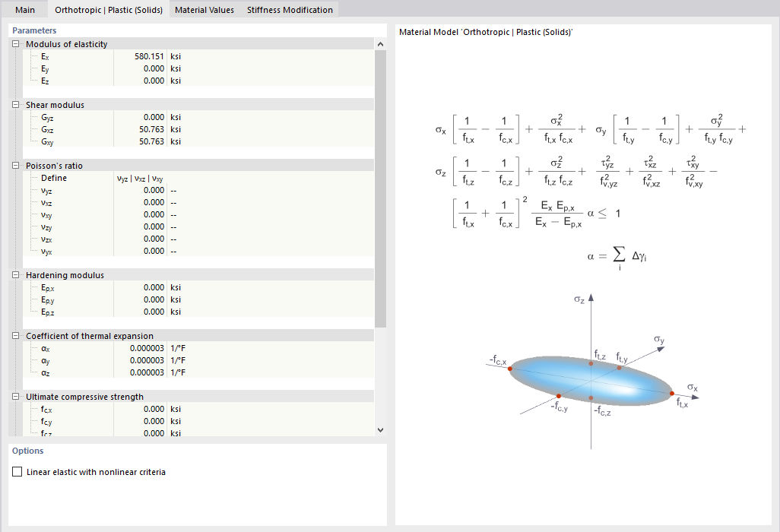Click the yield surface ellipsoid diagram
Image resolution: width=780 pixels, height=532 pixels.
[592, 381]
